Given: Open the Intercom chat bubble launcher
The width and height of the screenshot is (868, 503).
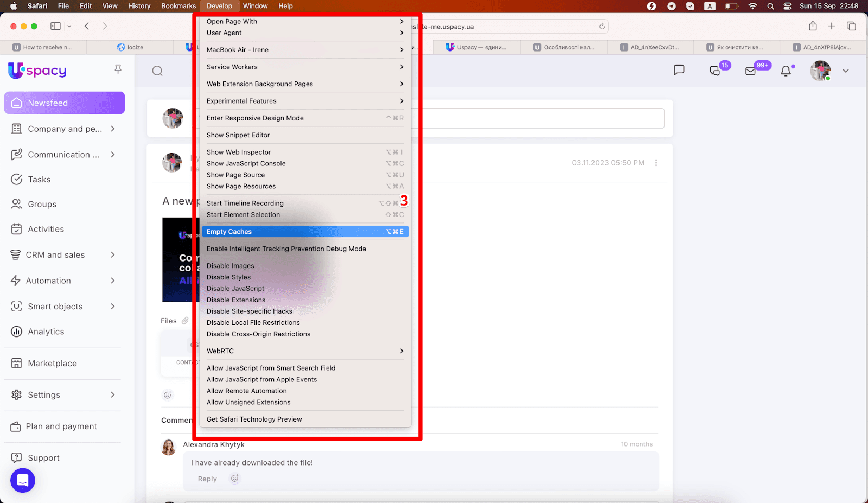Looking at the screenshot, I should tap(23, 480).
